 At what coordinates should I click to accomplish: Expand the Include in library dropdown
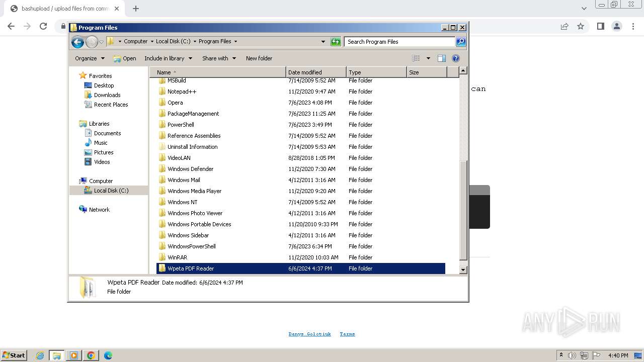(x=168, y=58)
